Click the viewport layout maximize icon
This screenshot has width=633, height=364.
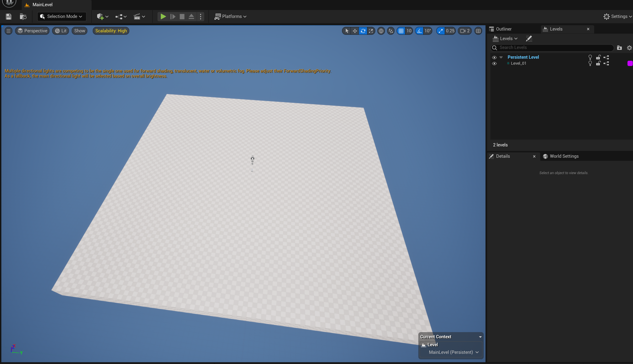tap(478, 31)
